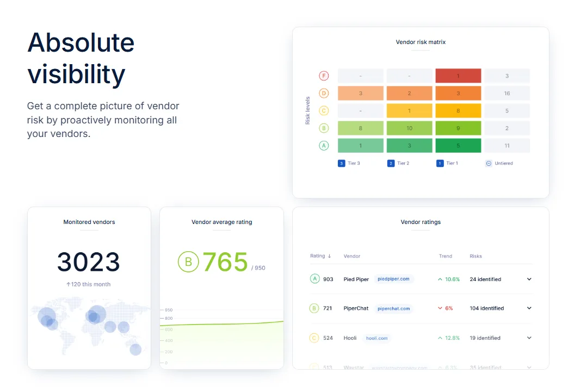Select the D risk level circle icon
Screen dimensions: 587x392
click(x=324, y=93)
